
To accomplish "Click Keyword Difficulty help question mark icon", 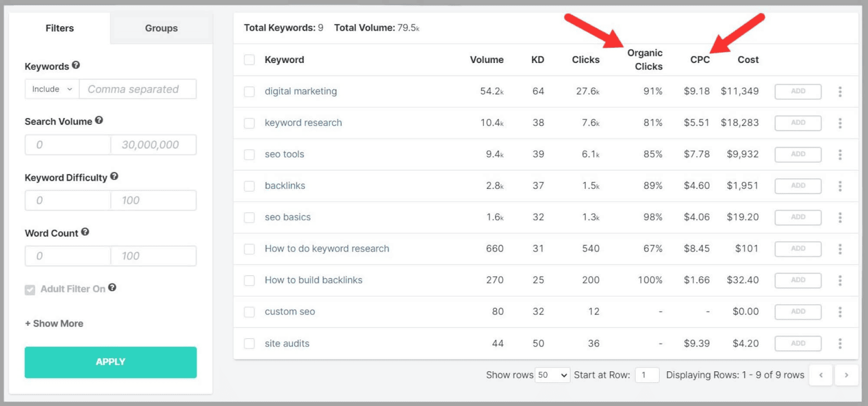I will tap(114, 176).
